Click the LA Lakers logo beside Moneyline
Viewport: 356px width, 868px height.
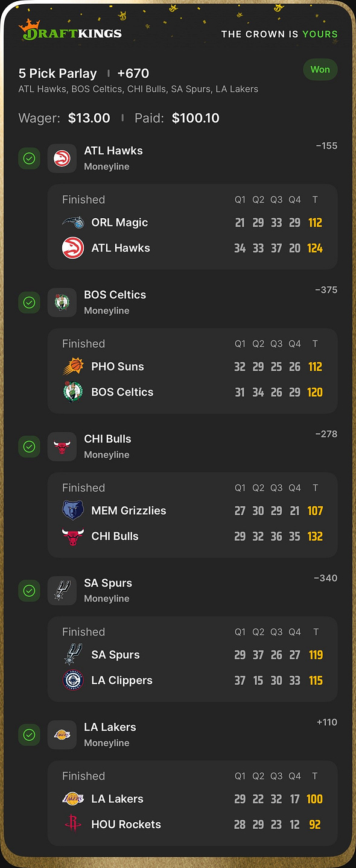coord(62,735)
